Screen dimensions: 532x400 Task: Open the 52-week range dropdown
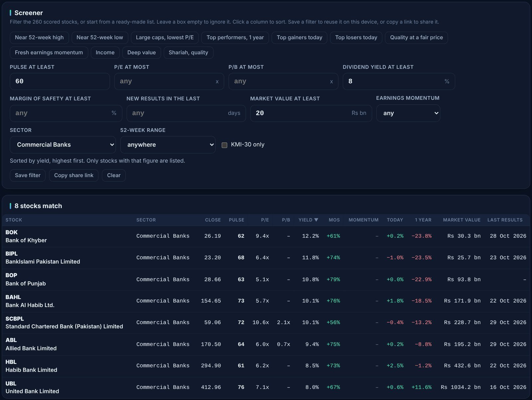168,145
